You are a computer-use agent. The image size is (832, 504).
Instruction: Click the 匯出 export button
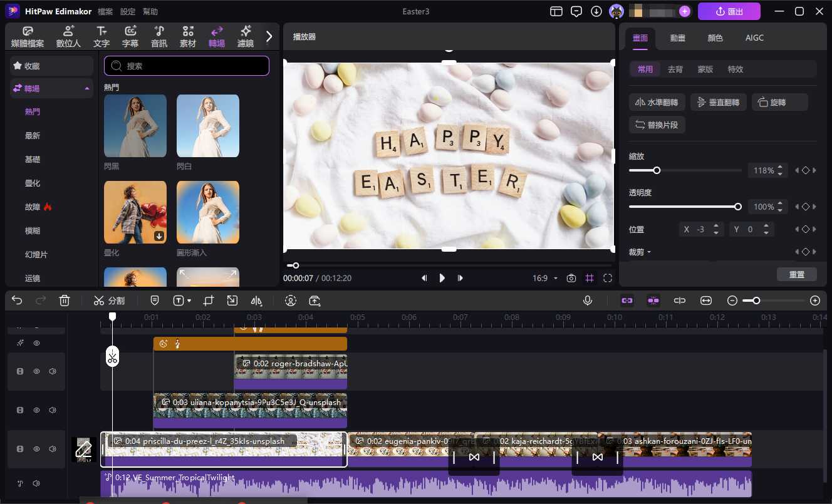click(x=729, y=11)
